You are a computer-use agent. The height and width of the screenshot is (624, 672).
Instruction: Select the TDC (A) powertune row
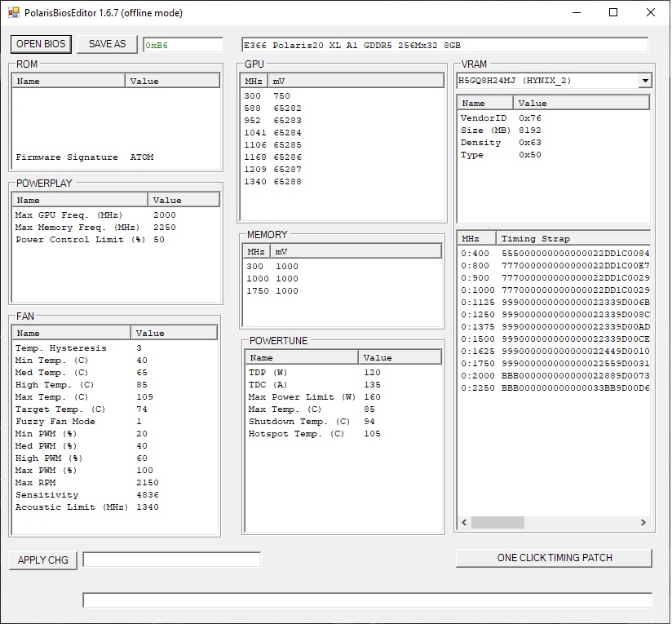click(343, 385)
